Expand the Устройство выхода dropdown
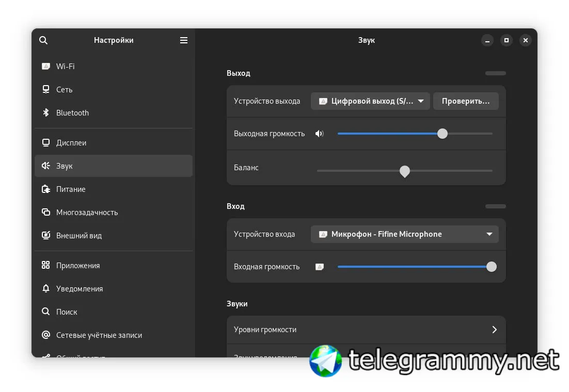This screenshot has width=569, height=392. pyautogui.click(x=370, y=101)
